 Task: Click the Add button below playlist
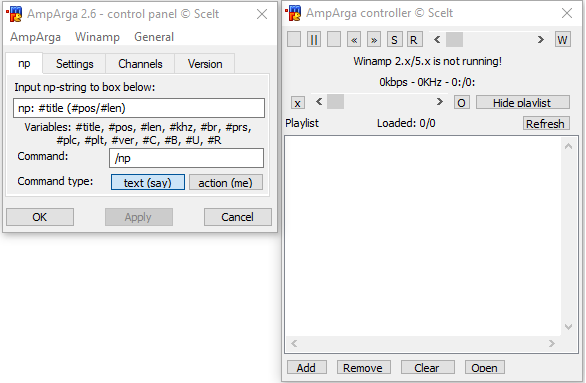pos(306,368)
